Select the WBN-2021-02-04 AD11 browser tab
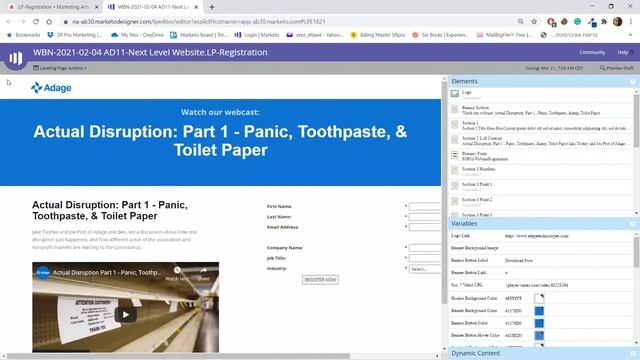This screenshot has width=640, height=360. tap(153, 7)
